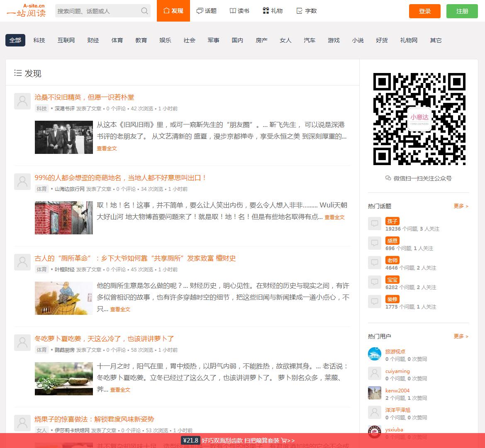Click the chat icon beside the 孩子 topic
The height and width of the screenshot is (448, 485).
374,224
